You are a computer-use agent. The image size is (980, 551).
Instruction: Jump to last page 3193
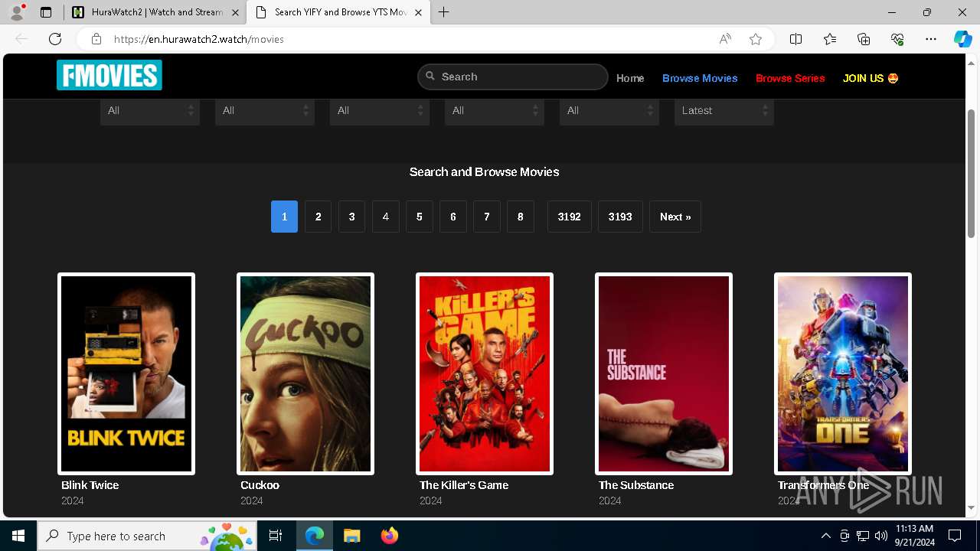tap(620, 217)
